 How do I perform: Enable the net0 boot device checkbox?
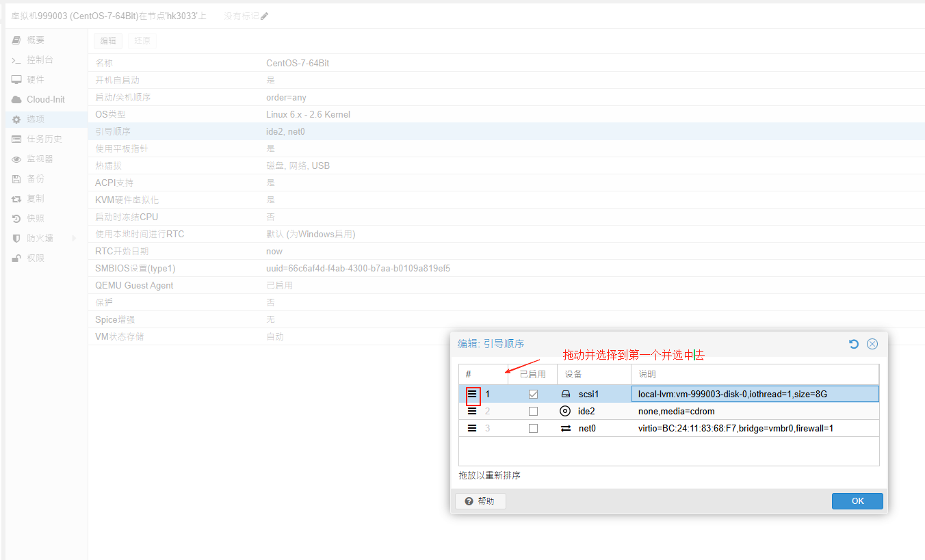(533, 428)
